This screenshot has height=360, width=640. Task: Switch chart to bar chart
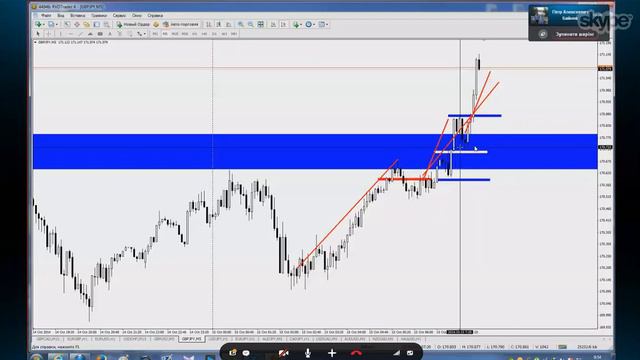point(209,24)
